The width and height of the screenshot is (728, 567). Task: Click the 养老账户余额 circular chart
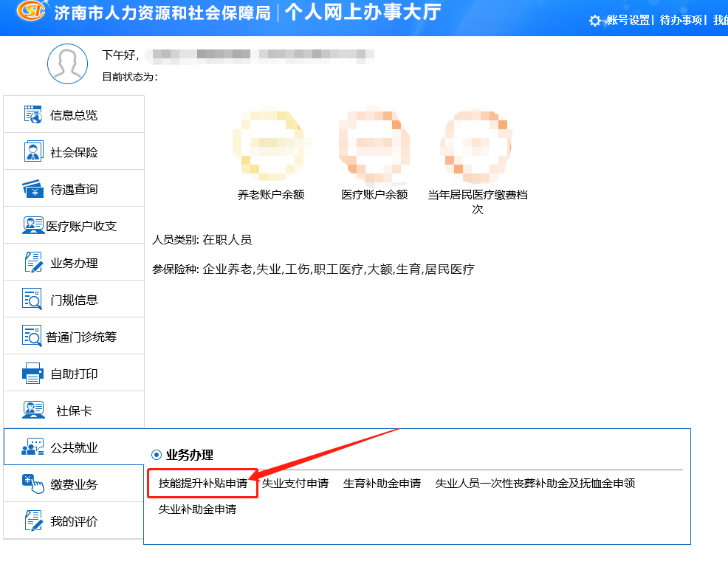(271, 145)
